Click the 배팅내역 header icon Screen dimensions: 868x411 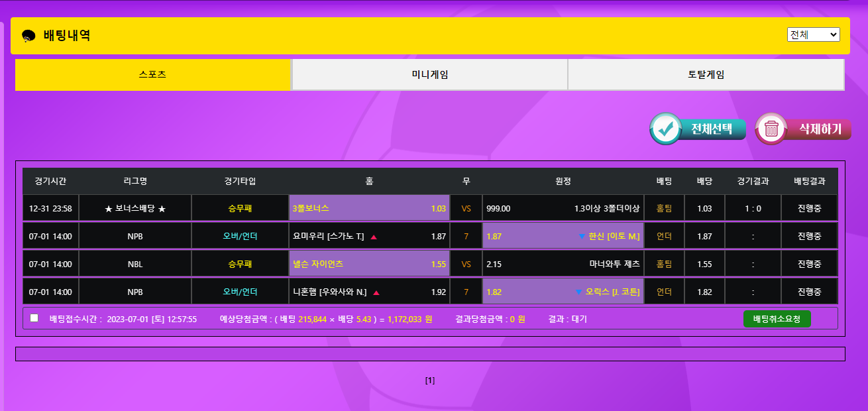28,36
